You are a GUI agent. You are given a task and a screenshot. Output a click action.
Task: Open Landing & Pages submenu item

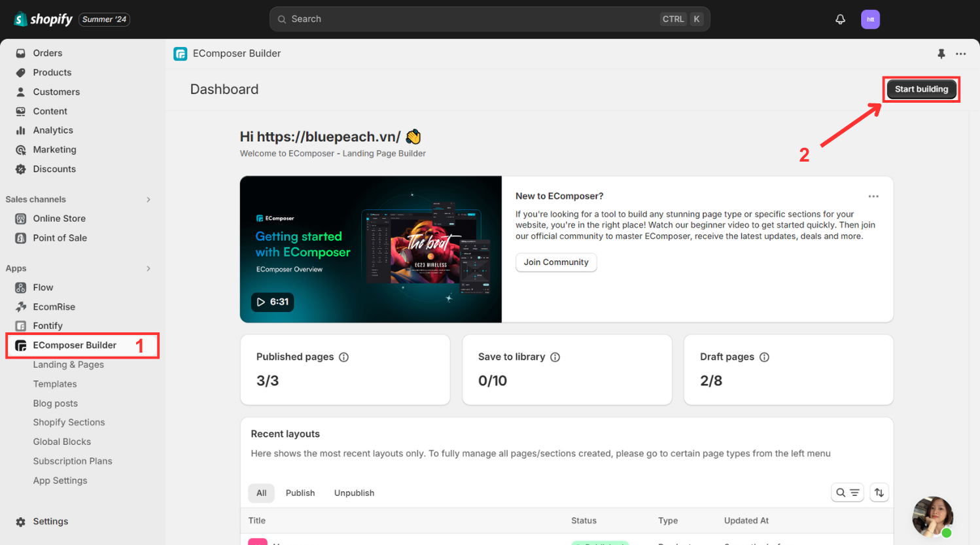[x=69, y=364]
